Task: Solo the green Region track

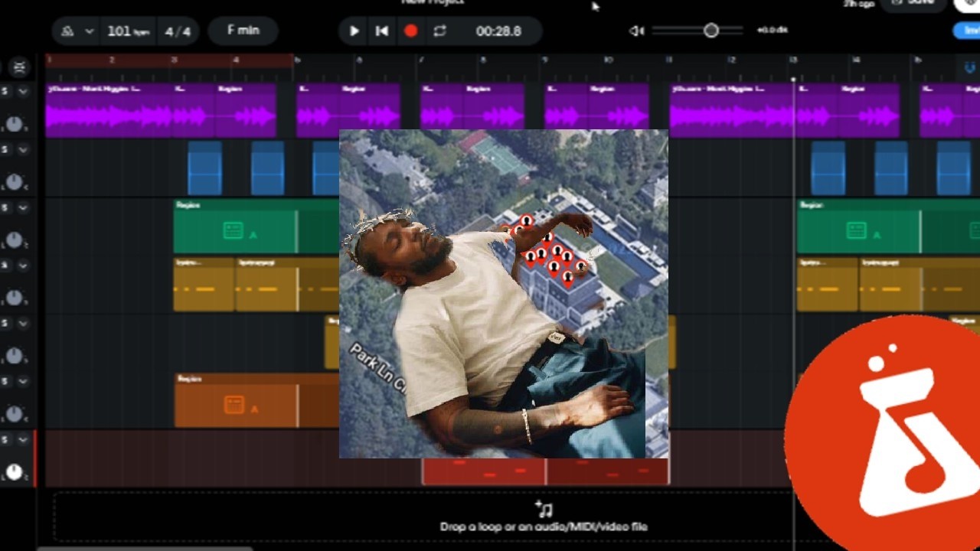Action: [x=5, y=207]
